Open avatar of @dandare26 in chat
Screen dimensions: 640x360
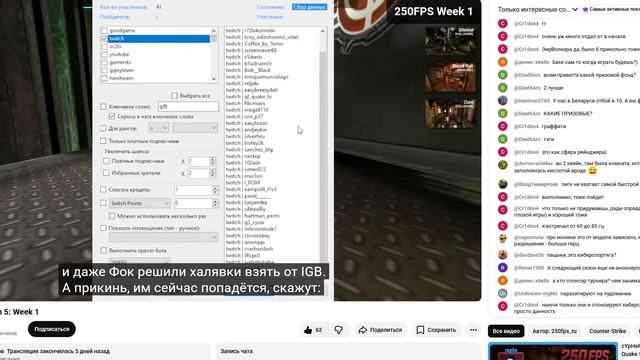point(503,255)
